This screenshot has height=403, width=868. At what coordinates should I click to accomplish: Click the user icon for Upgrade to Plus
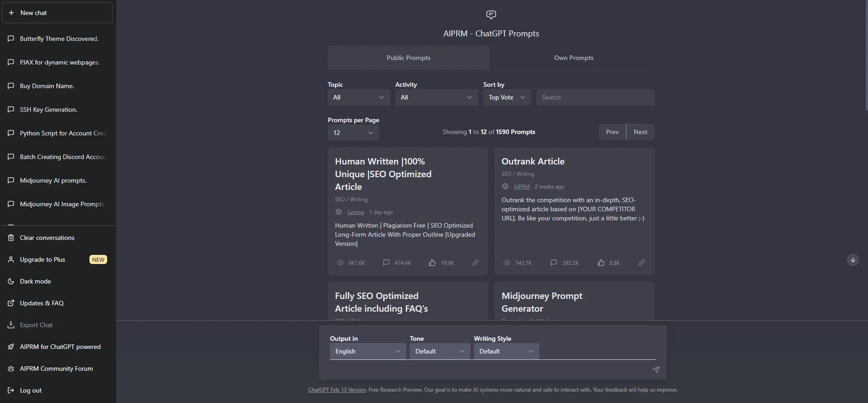tap(11, 259)
